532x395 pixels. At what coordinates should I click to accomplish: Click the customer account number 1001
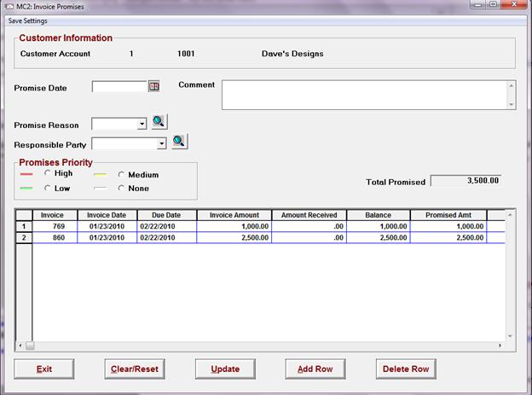pyautogui.click(x=186, y=54)
